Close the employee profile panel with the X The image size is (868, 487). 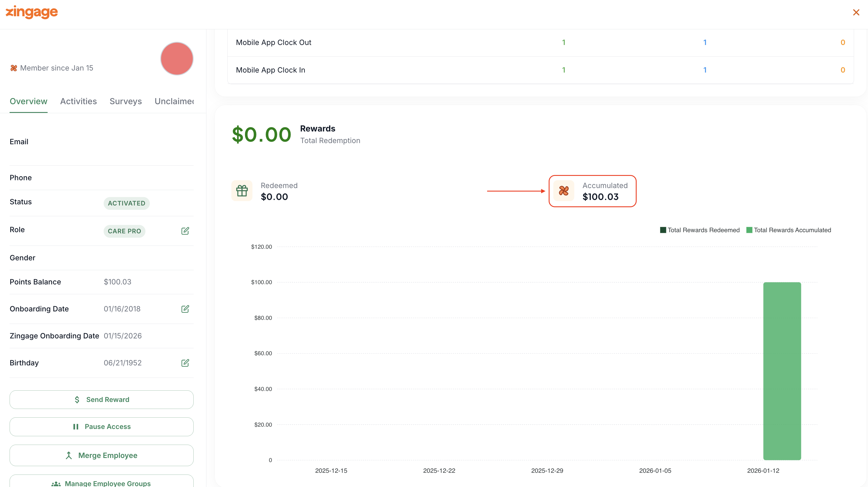(856, 12)
